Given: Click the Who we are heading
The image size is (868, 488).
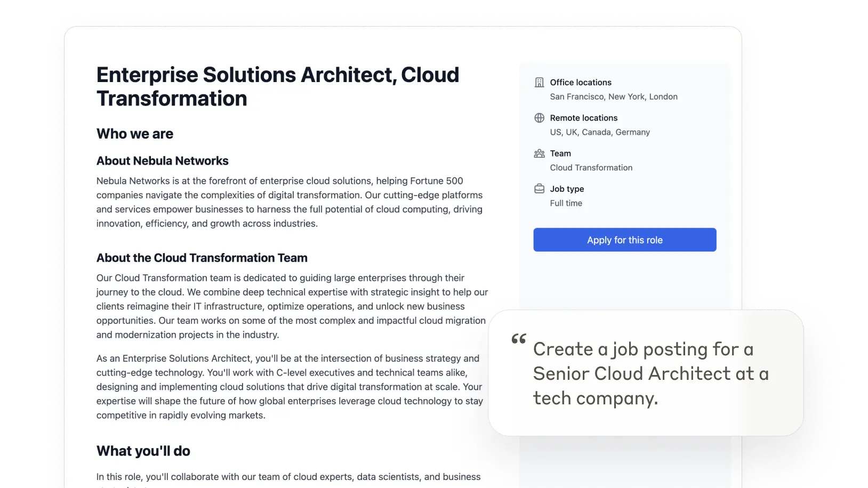Looking at the screenshot, I should click(x=135, y=134).
